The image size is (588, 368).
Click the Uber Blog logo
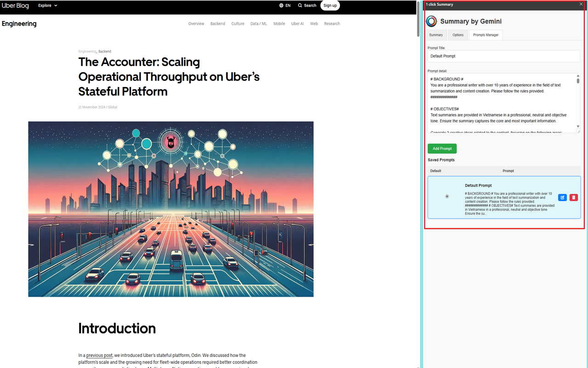[15, 6]
